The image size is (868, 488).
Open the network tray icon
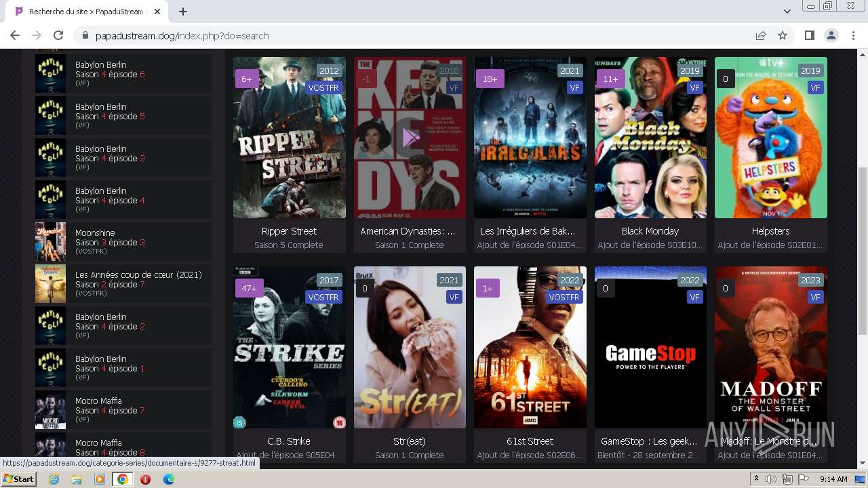click(x=787, y=479)
